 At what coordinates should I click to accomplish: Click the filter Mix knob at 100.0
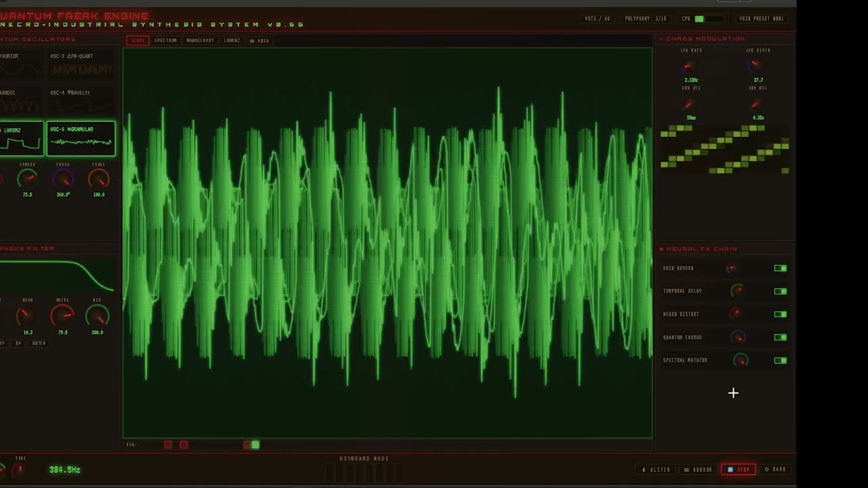98,315
